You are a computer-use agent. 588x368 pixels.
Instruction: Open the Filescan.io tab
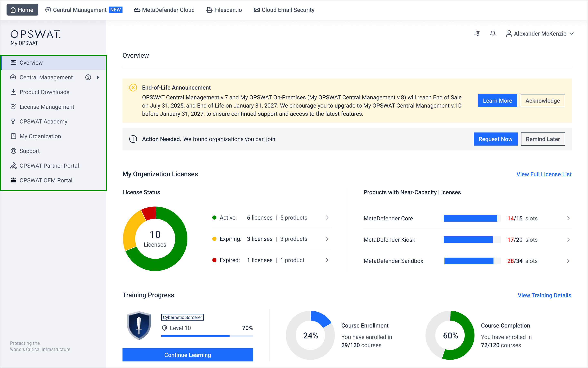point(224,10)
